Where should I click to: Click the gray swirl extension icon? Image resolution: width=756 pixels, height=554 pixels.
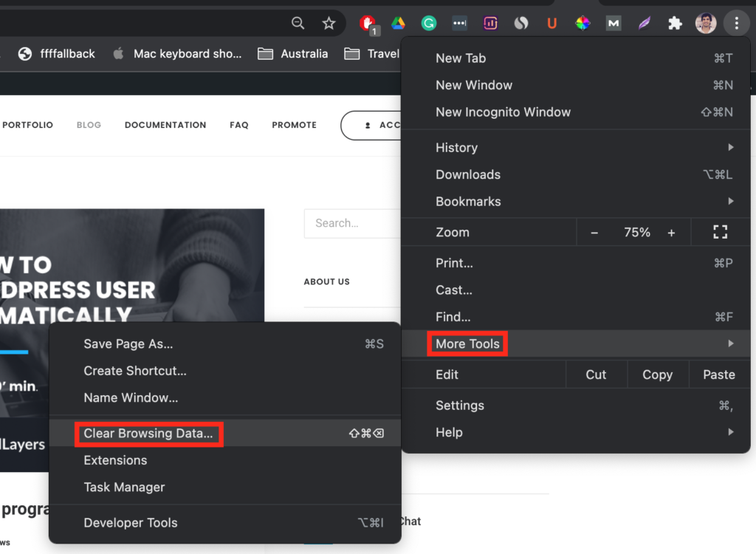coord(521,23)
